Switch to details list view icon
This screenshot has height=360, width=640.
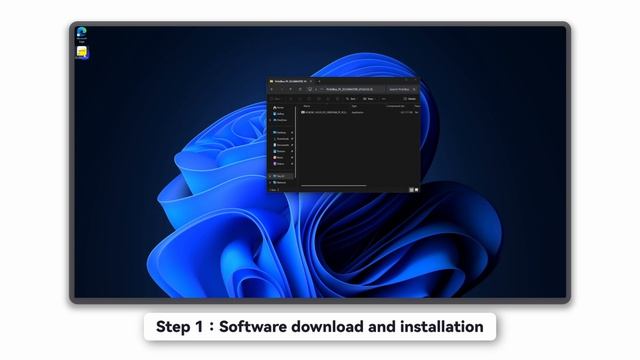click(x=411, y=190)
